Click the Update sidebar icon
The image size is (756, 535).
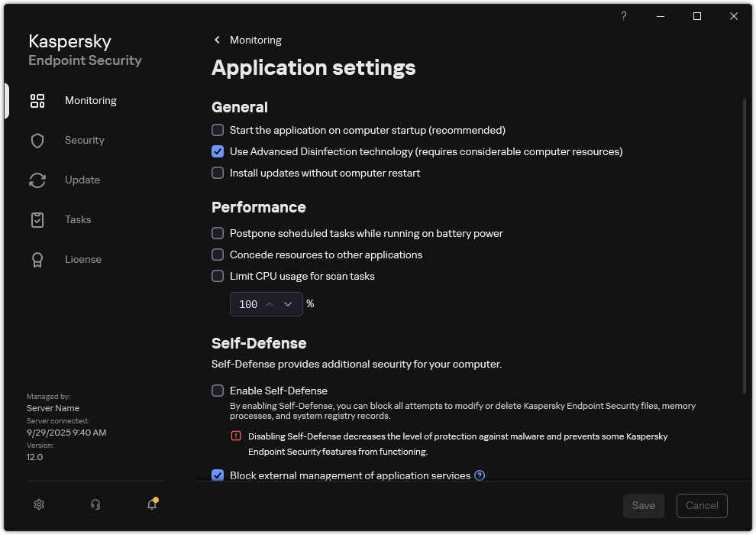[x=37, y=180]
